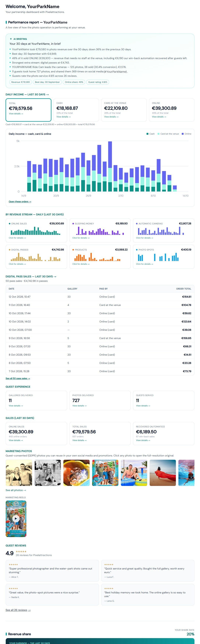
Task: Open Sleeping Money revenue stream card
Action: [x=100, y=230]
